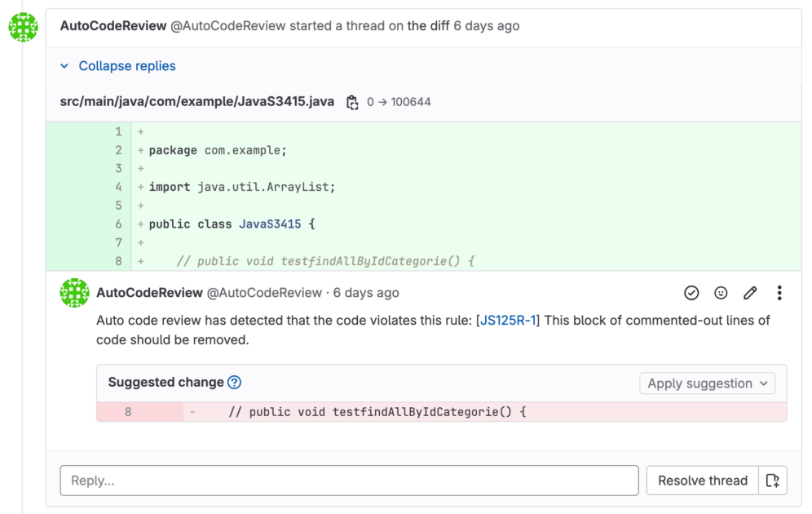Open more actions vertical dots menu
The width and height of the screenshot is (812, 514).
(x=779, y=293)
